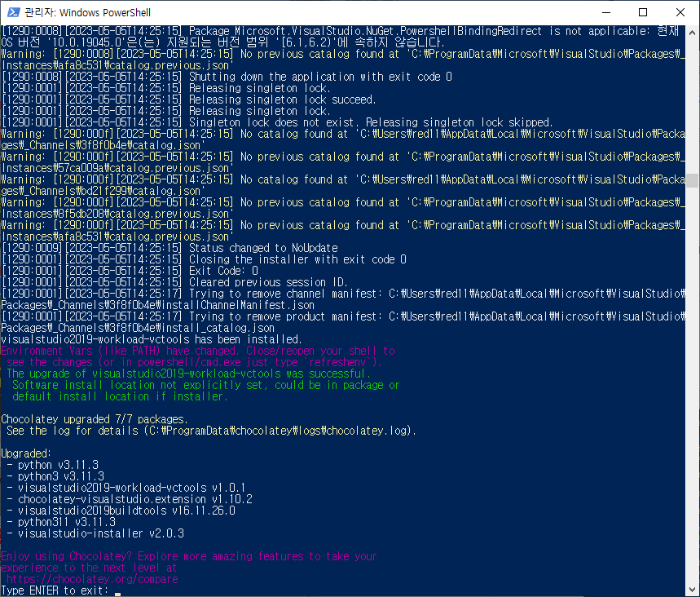The width and height of the screenshot is (700, 597).
Task: Maximize the PowerShell window
Action: (643, 12)
